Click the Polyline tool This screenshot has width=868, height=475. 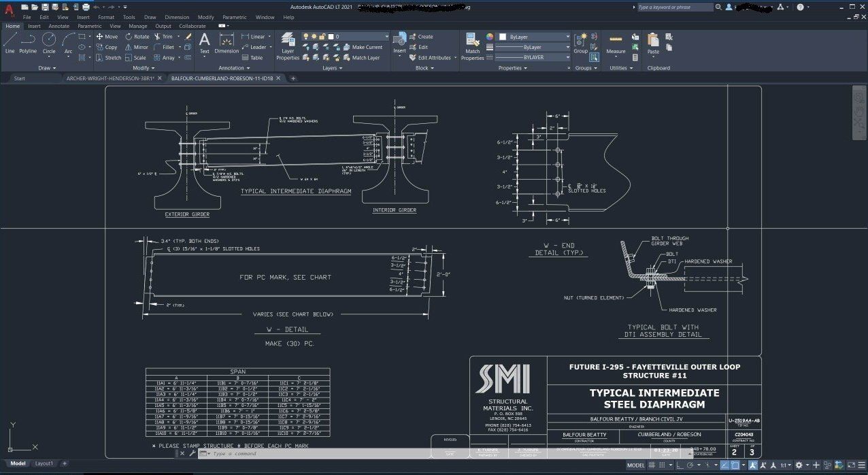point(28,42)
